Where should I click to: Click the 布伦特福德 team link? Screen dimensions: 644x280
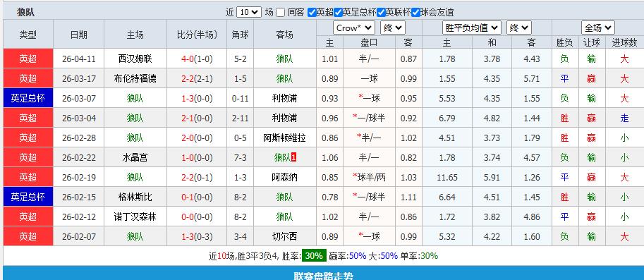pyautogui.click(x=135, y=78)
